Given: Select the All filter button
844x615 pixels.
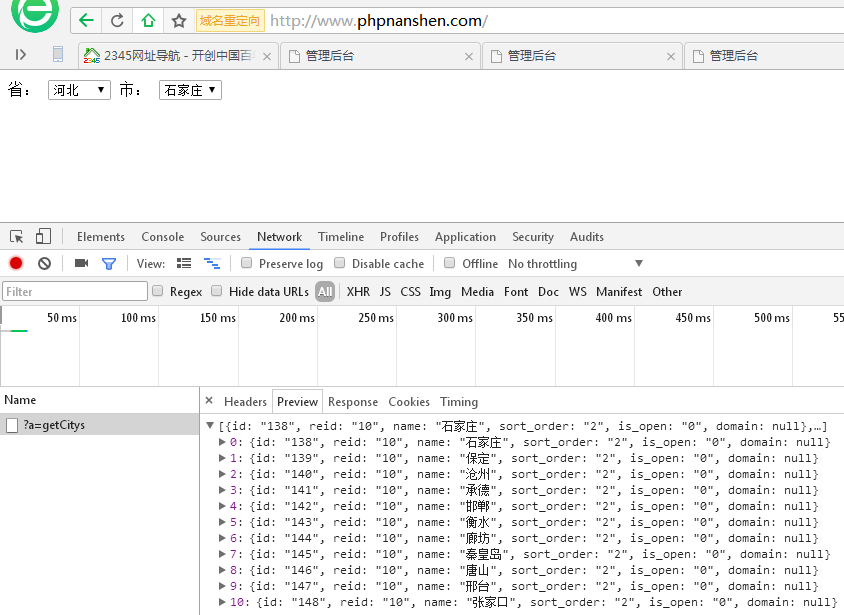Looking at the screenshot, I should [x=325, y=292].
